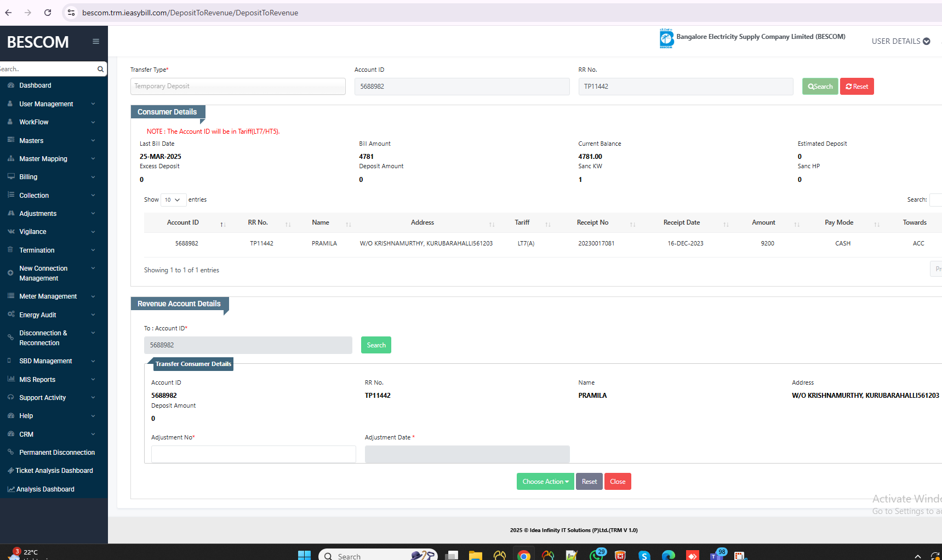Click Adjustment Date field

467,454
